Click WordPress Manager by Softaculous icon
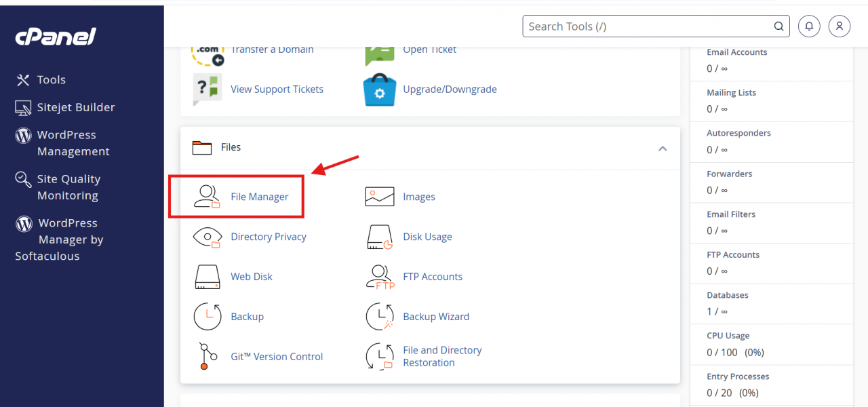The image size is (868, 407). coord(24,223)
